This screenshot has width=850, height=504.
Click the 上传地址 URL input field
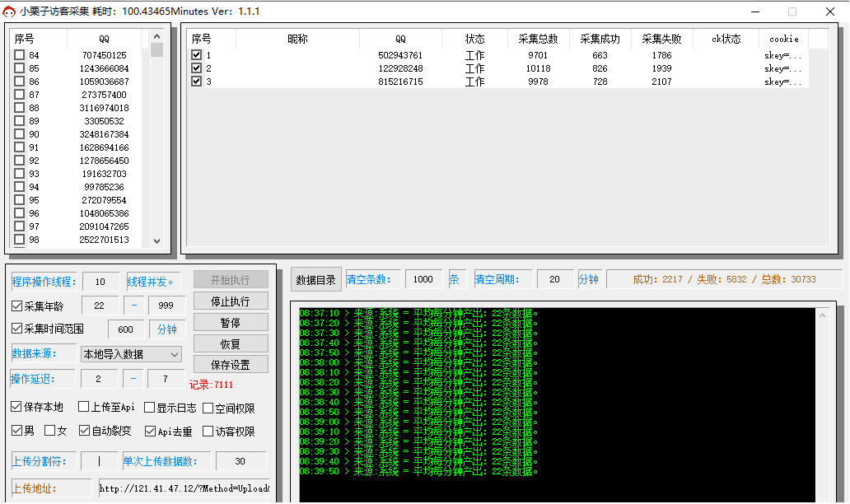click(184, 488)
